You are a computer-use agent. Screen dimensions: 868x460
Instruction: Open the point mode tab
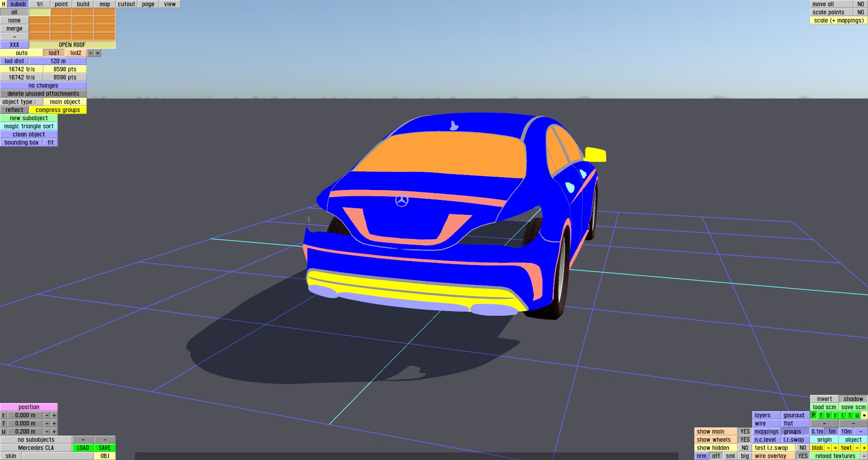tap(61, 4)
